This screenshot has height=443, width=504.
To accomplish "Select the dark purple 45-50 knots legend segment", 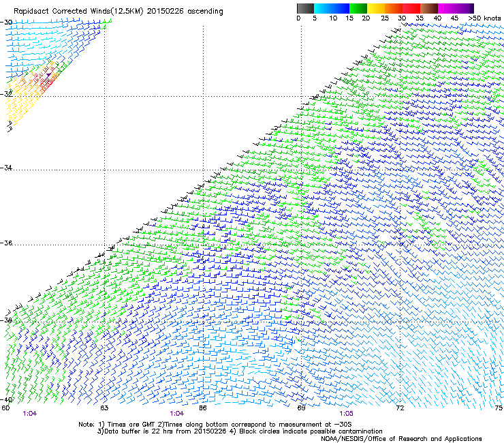I will pyautogui.click(x=464, y=8).
